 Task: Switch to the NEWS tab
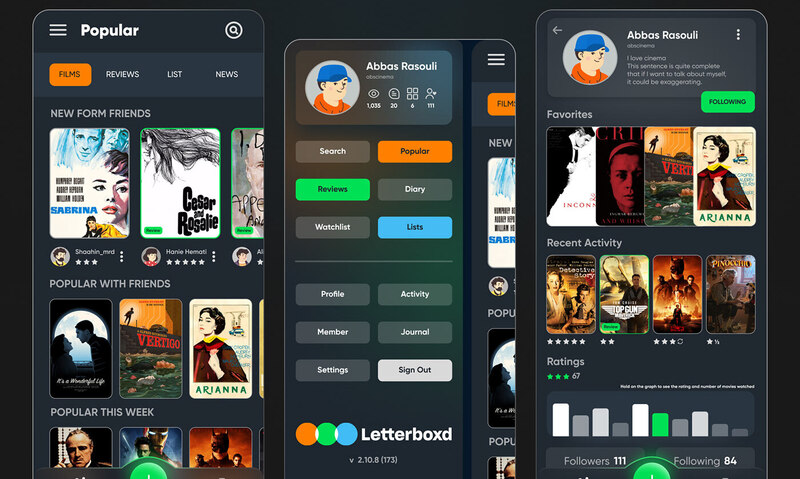click(227, 74)
